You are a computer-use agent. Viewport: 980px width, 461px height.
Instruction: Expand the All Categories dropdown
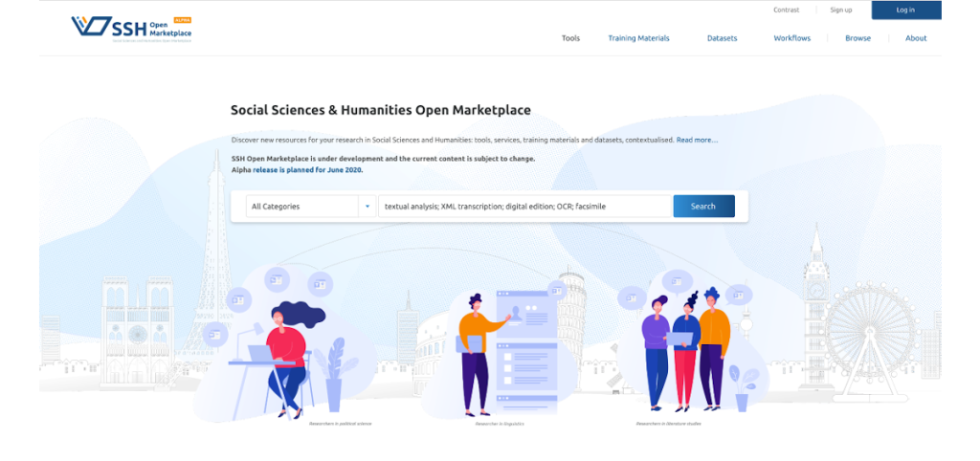point(311,207)
